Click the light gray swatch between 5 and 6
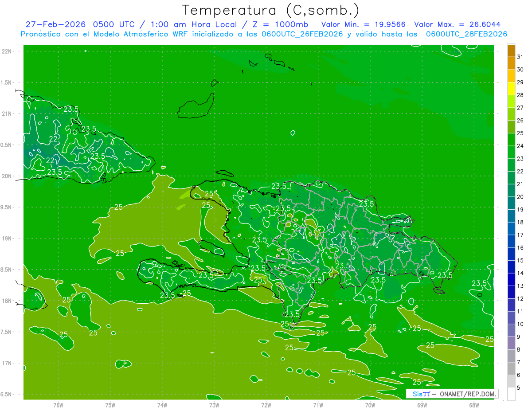Screen dimensions: 532x411 coord(511,381)
